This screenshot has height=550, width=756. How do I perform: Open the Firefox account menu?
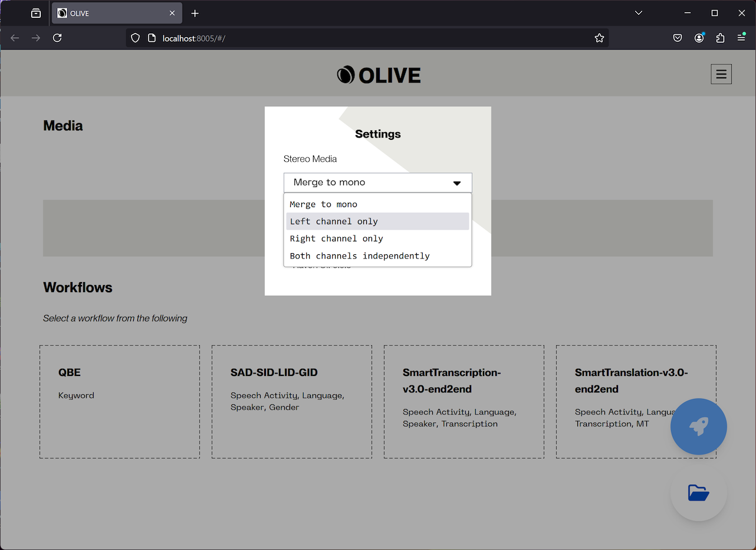pyautogui.click(x=699, y=38)
